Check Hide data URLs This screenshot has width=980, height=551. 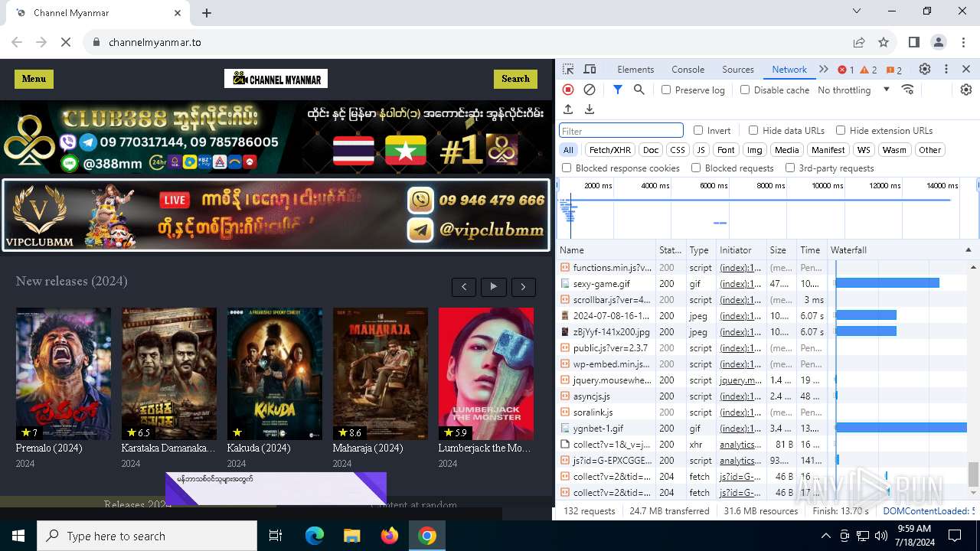[x=753, y=130]
